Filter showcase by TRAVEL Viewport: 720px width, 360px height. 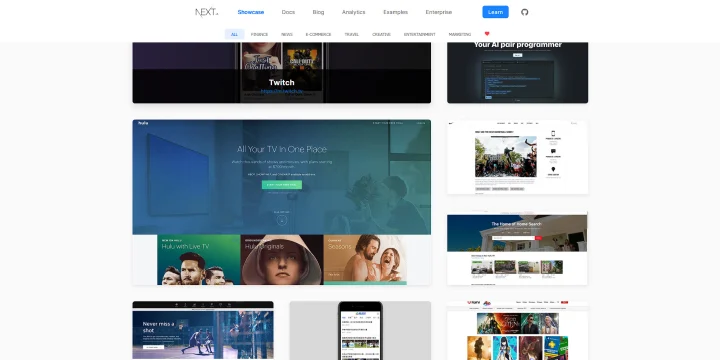pyautogui.click(x=352, y=34)
